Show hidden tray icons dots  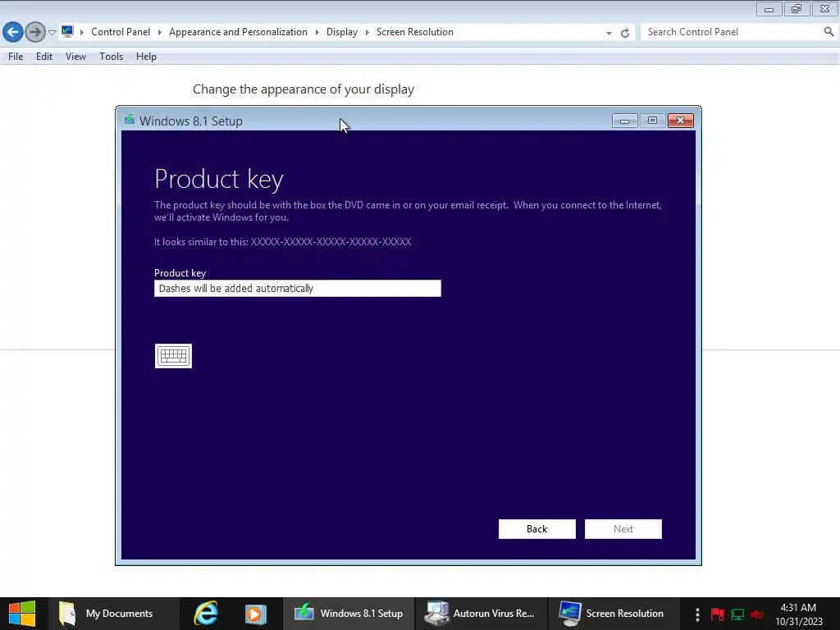point(697,614)
